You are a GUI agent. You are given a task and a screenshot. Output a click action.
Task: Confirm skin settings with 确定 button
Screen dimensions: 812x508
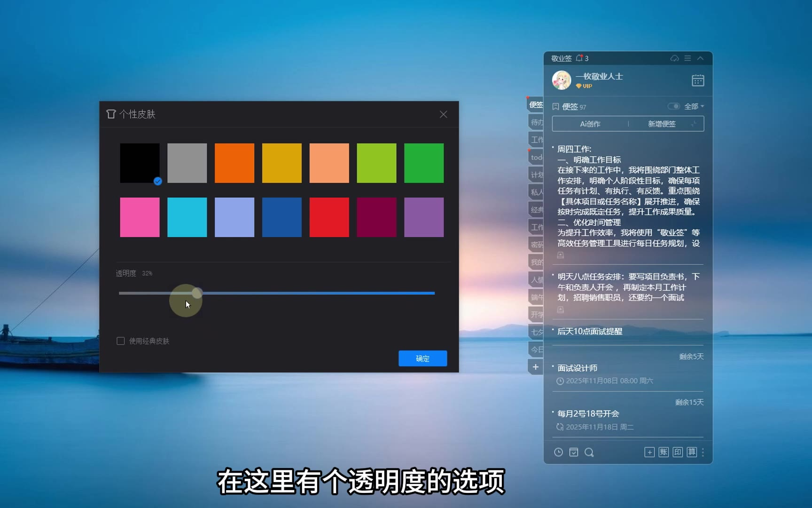tap(423, 358)
